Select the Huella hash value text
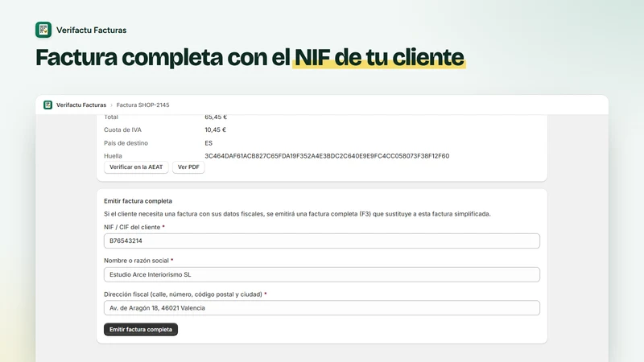This screenshot has height=362, width=644. tap(327, 156)
